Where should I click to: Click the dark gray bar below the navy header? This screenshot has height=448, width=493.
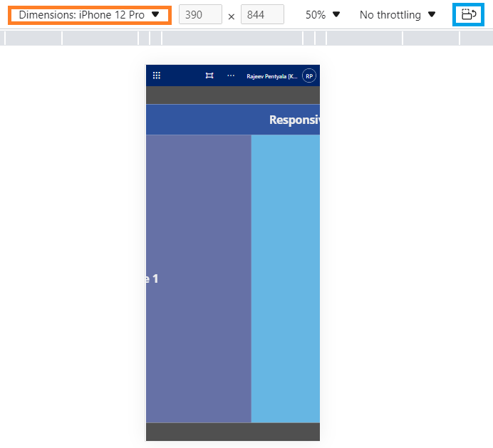232,95
